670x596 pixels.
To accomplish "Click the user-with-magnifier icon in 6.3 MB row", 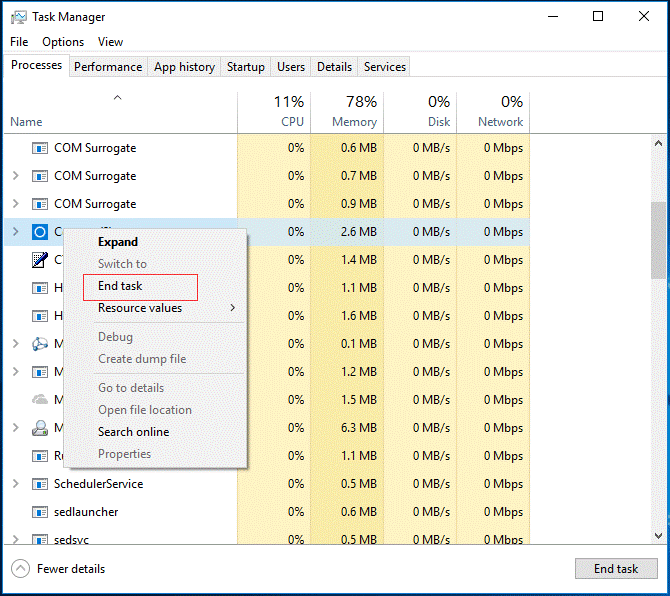I will [40, 428].
